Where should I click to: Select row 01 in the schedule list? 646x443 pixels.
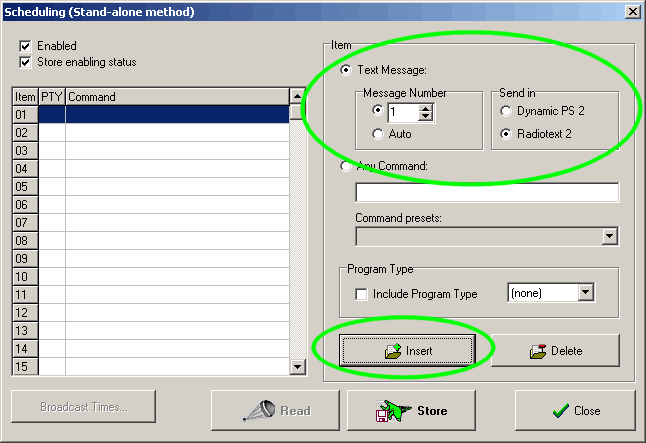151,115
